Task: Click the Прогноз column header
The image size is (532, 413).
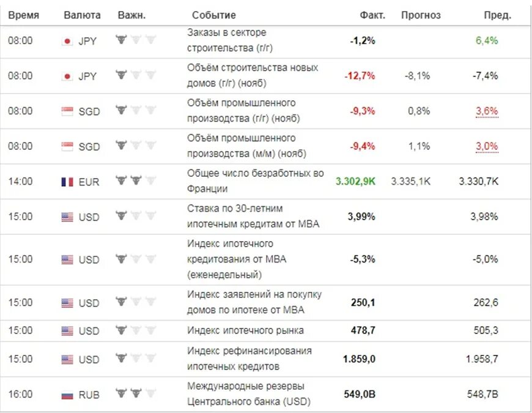Action: click(x=421, y=15)
